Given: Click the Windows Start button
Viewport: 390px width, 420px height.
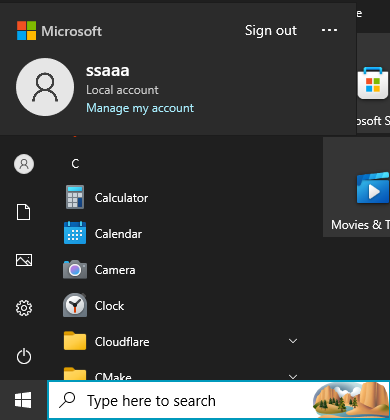Looking at the screenshot, I should 23,400.
